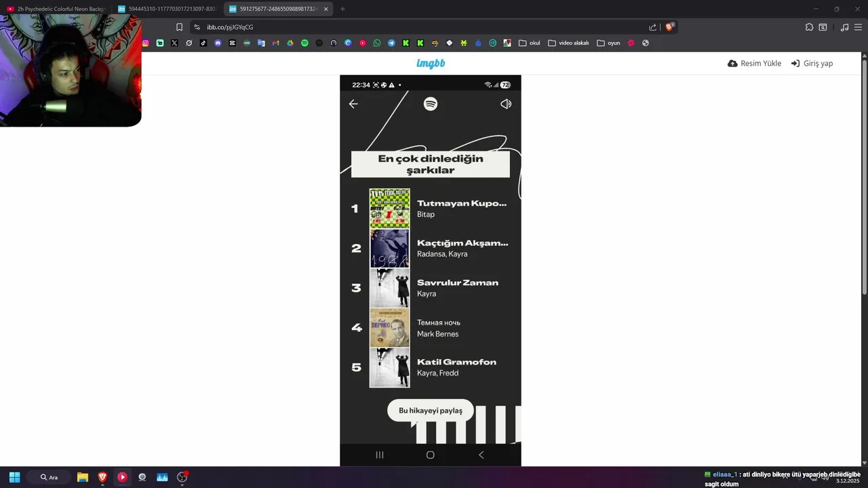
Task: Open the WhatsApp bookmark
Action: coord(377,43)
